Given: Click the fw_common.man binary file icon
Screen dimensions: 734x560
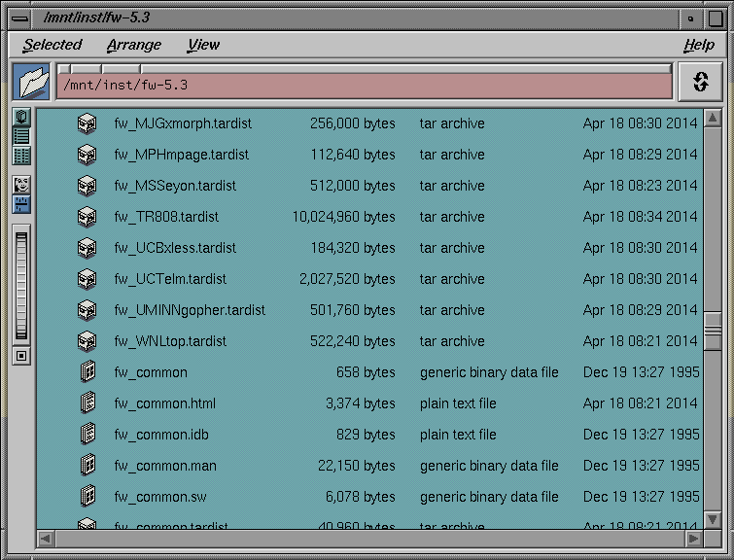Looking at the screenshot, I should coord(88,466).
